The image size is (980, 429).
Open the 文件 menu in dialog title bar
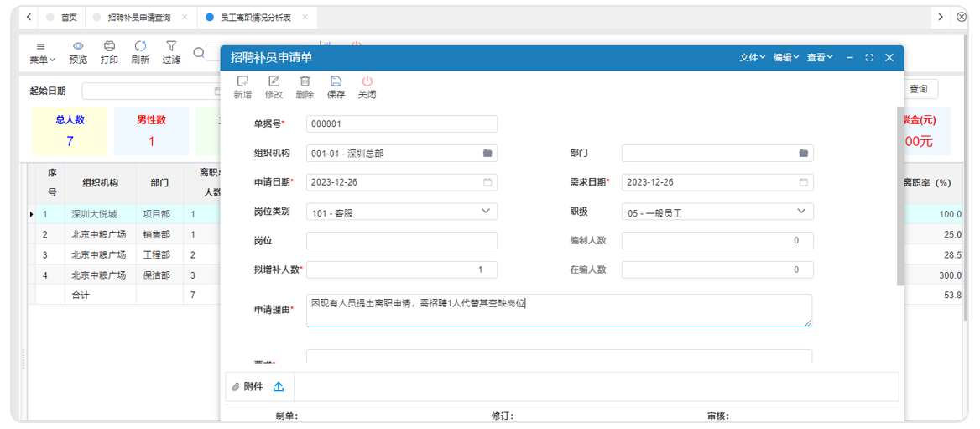click(x=752, y=58)
